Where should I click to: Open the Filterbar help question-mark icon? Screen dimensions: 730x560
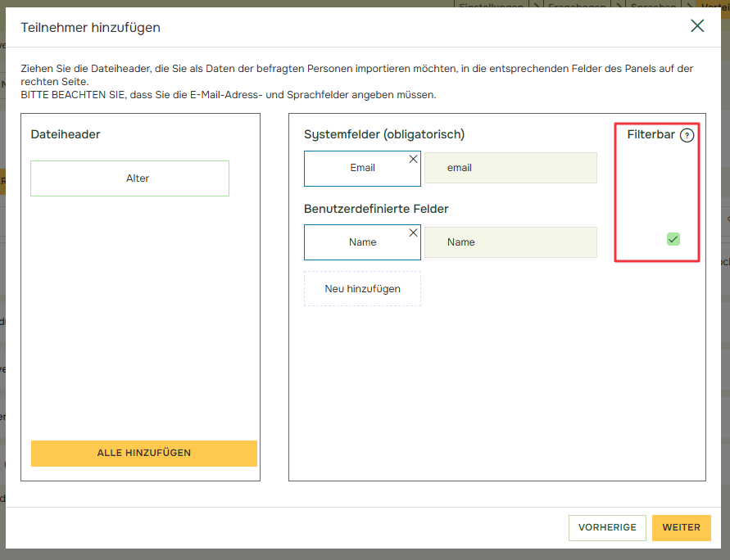[x=687, y=135]
